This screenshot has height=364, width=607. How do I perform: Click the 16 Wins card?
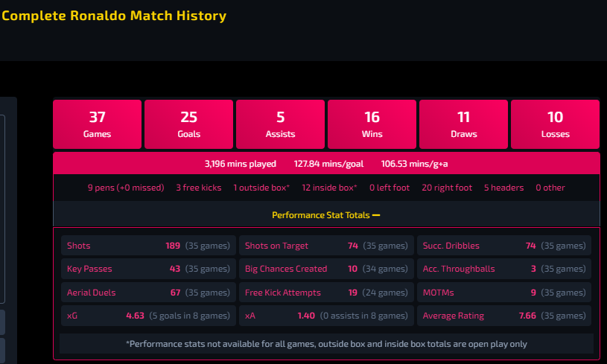[x=372, y=124]
